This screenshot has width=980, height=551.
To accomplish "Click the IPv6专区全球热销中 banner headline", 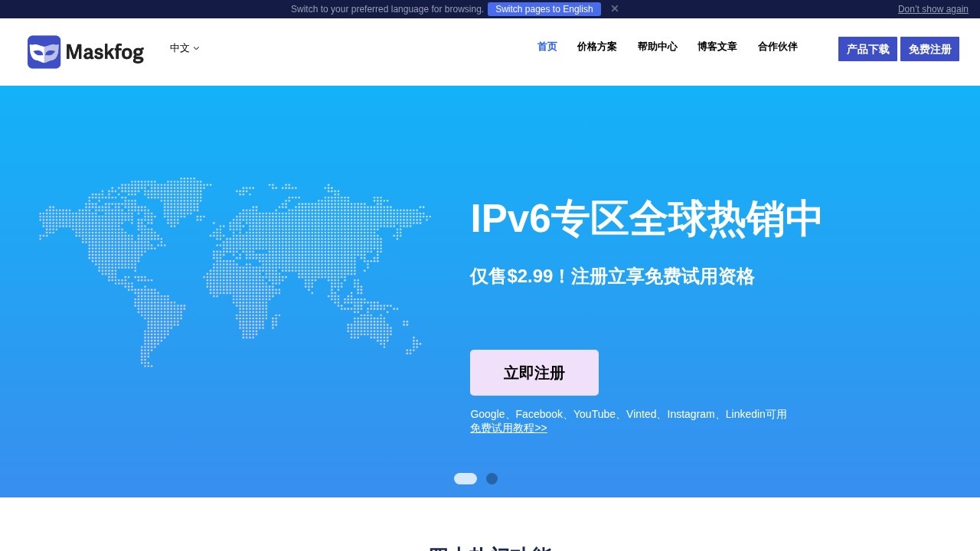I will (645, 219).
